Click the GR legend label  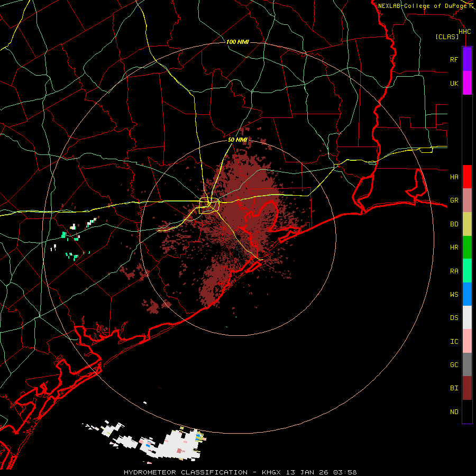coord(454,200)
